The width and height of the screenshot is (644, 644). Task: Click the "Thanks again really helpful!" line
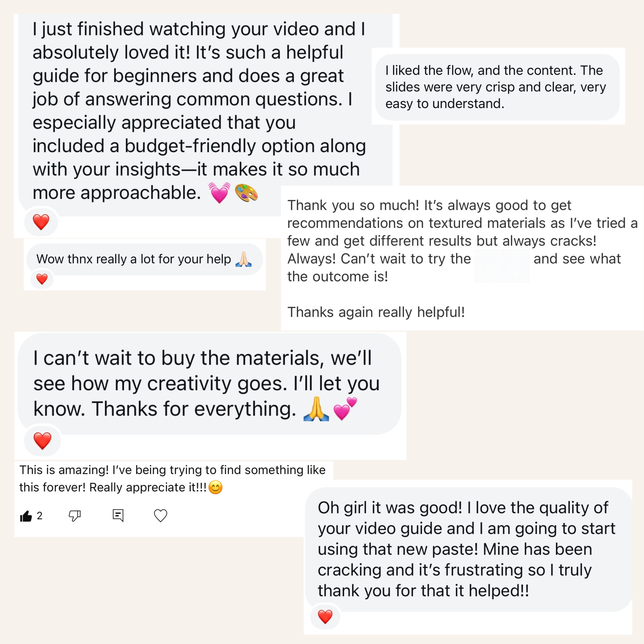point(376,312)
